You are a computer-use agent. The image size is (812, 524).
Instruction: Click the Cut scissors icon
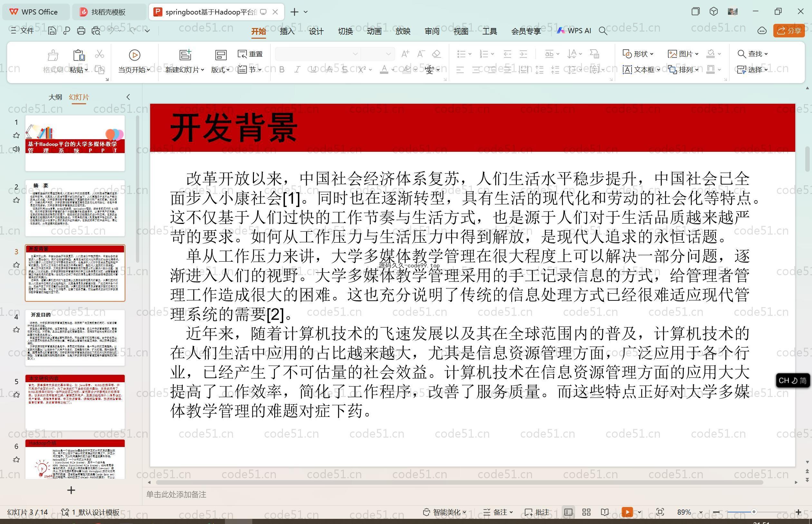(99, 54)
